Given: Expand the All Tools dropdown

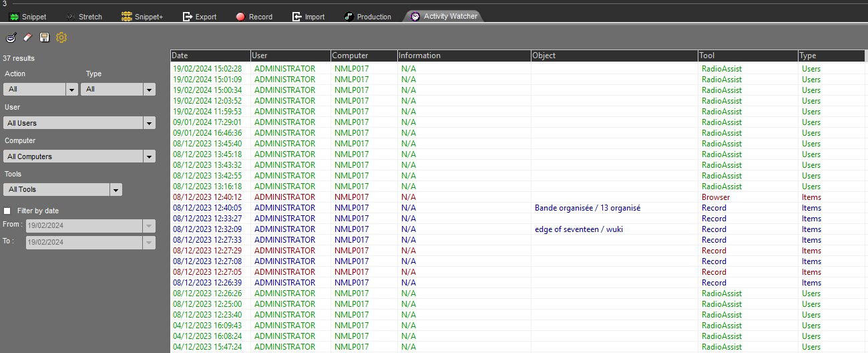Looking at the screenshot, I should 116,190.
